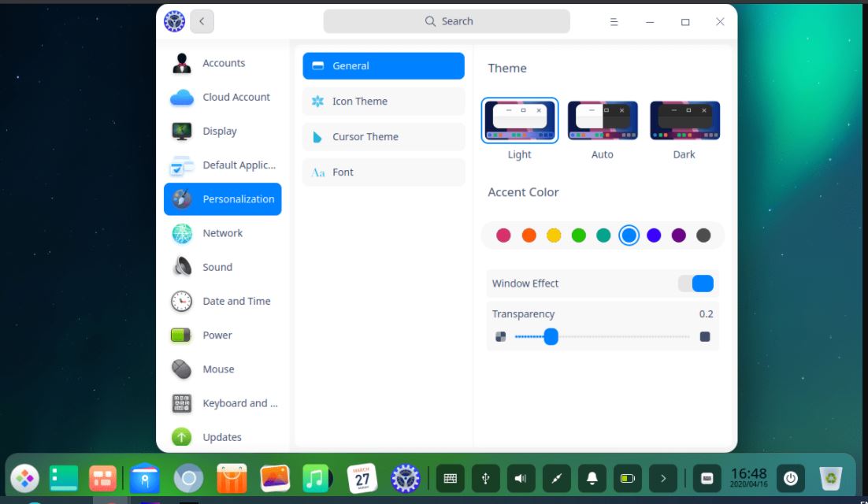This screenshot has height=504, width=868.
Task: Open the notification bell tray icon
Action: click(x=592, y=478)
